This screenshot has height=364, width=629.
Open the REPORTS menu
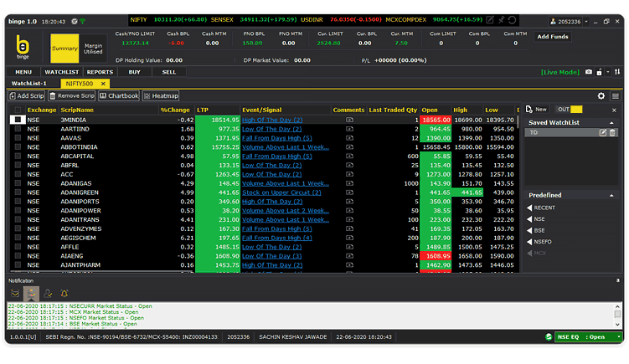(100, 72)
